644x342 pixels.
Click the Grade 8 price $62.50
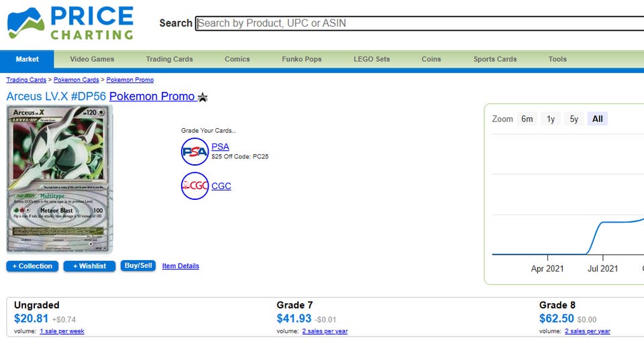click(557, 319)
